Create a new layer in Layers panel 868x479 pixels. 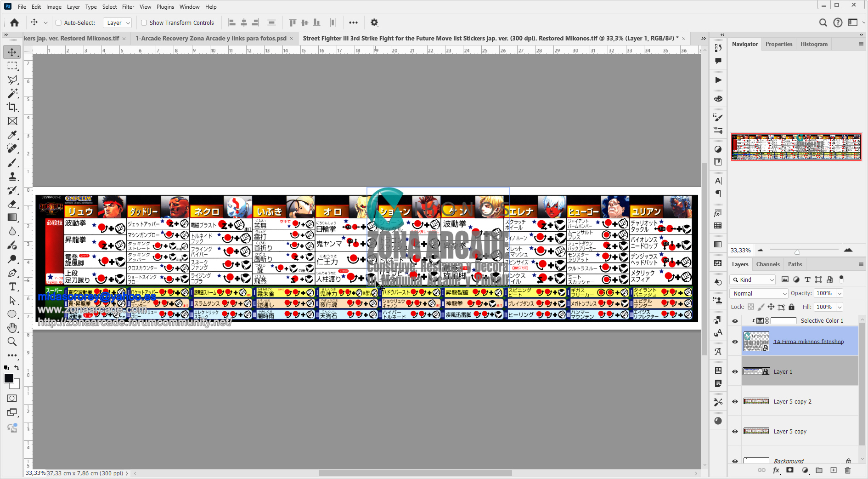tap(834, 470)
